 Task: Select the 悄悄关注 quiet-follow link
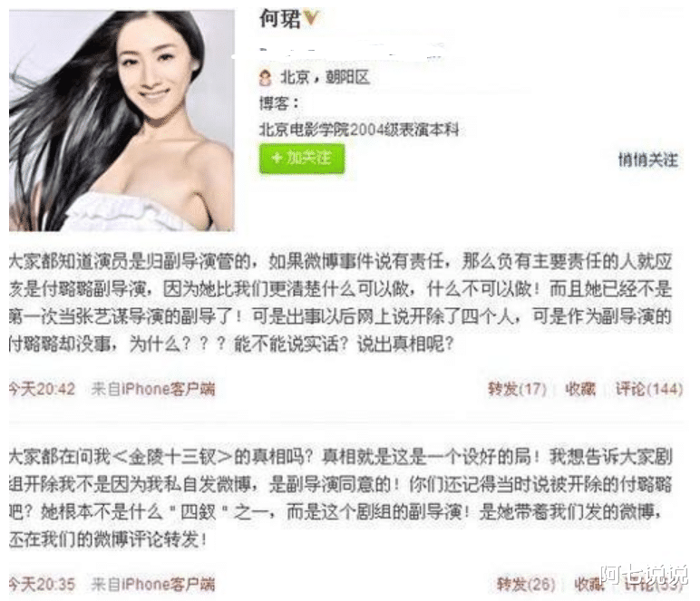click(x=647, y=160)
